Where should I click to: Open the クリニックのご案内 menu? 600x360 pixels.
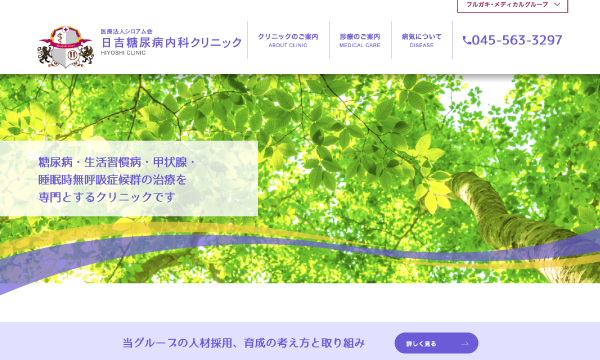coord(288,40)
